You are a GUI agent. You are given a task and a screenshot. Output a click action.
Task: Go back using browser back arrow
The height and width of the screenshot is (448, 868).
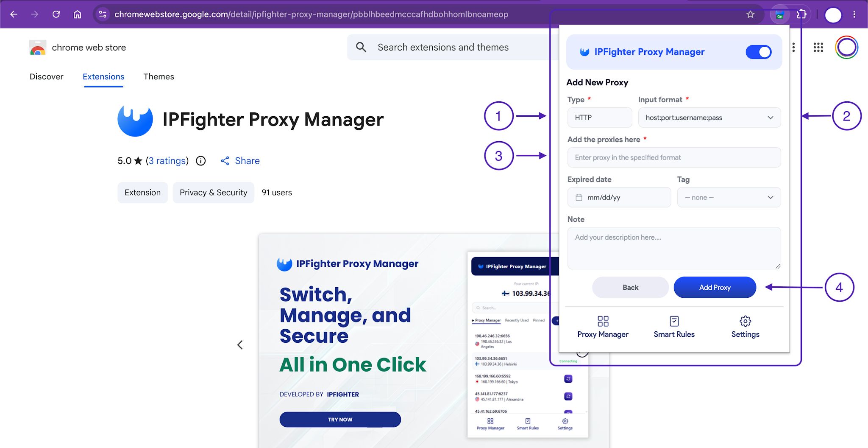14,14
